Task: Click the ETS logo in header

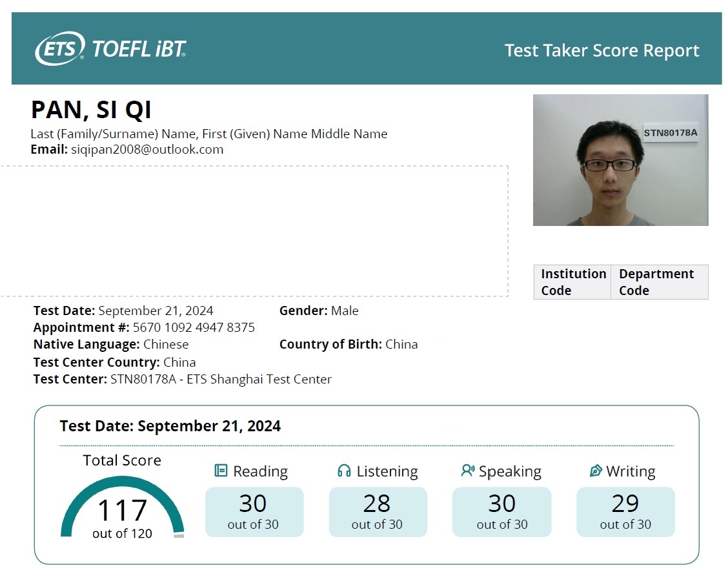Action: point(60,48)
